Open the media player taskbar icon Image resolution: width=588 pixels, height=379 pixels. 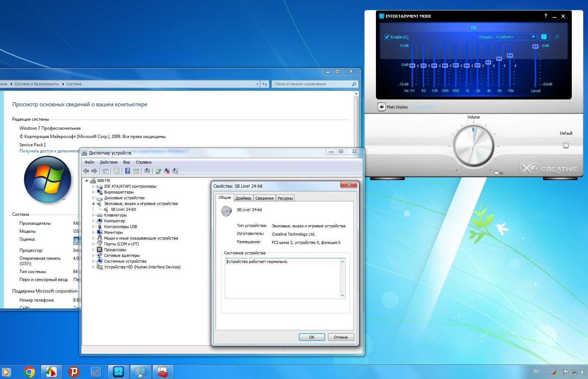click(x=6, y=372)
